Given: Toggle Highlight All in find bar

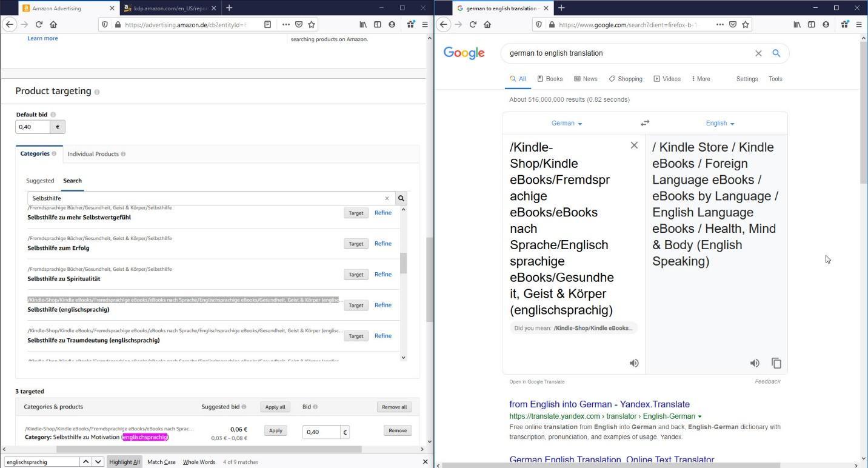Looking at the screenshot, I should point(124,462).
